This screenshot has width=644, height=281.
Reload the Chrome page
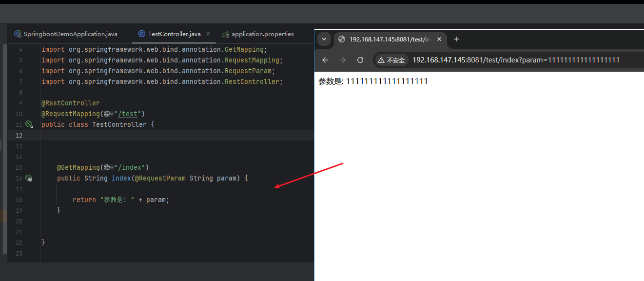(360, 60)
